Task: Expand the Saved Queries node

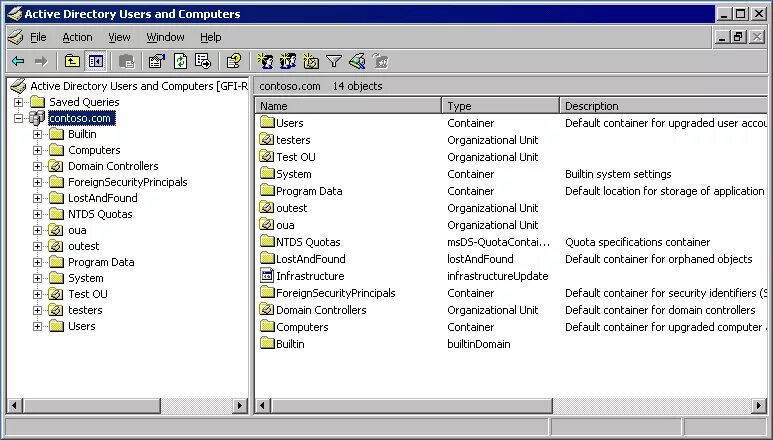Action: (18, 102)
